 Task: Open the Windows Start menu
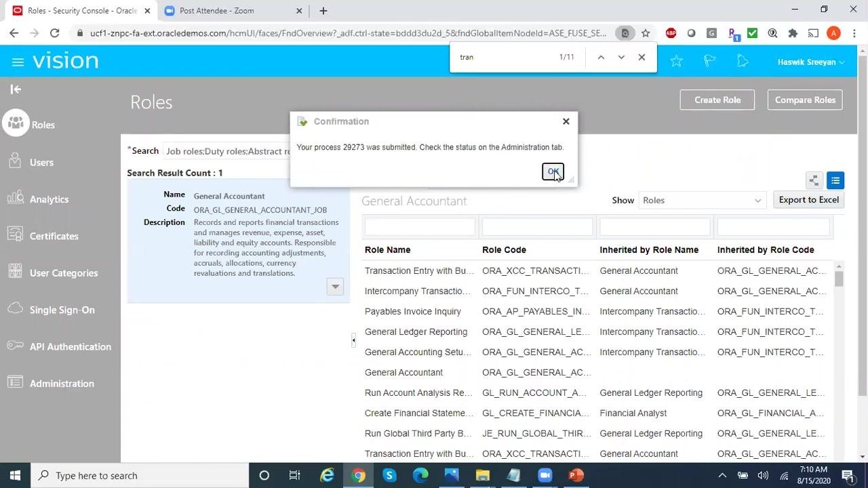point(15,475)
